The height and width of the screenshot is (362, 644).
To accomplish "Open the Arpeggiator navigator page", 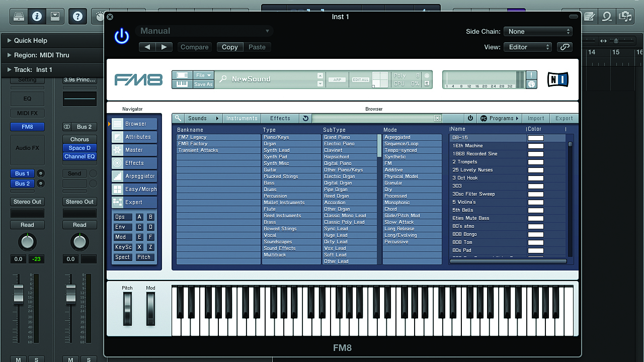I will coord(134,176).
